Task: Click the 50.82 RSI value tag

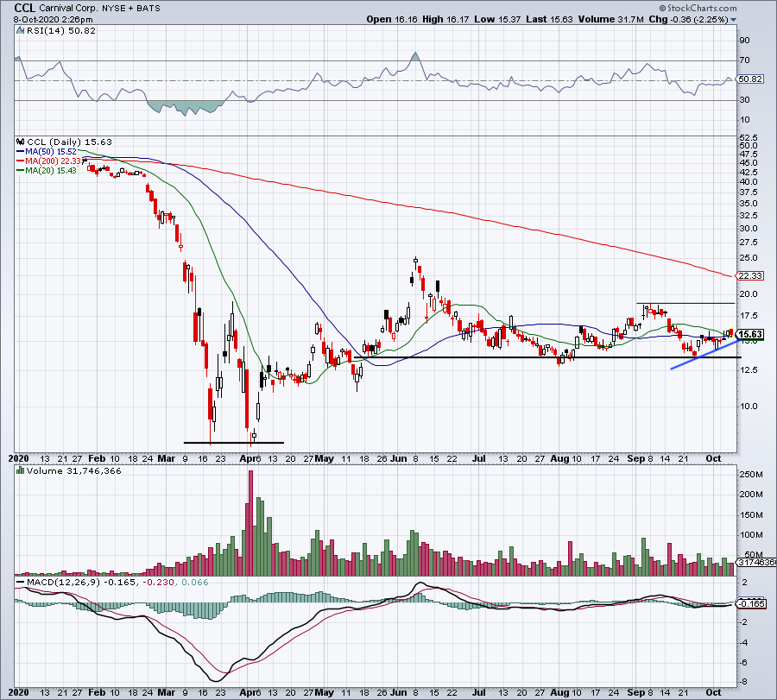Action: (751, 79)
